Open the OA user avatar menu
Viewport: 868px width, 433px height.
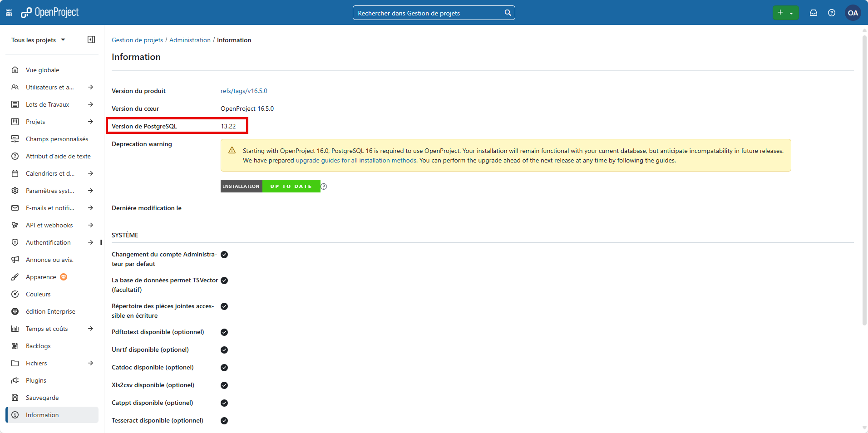coord(853,13)
